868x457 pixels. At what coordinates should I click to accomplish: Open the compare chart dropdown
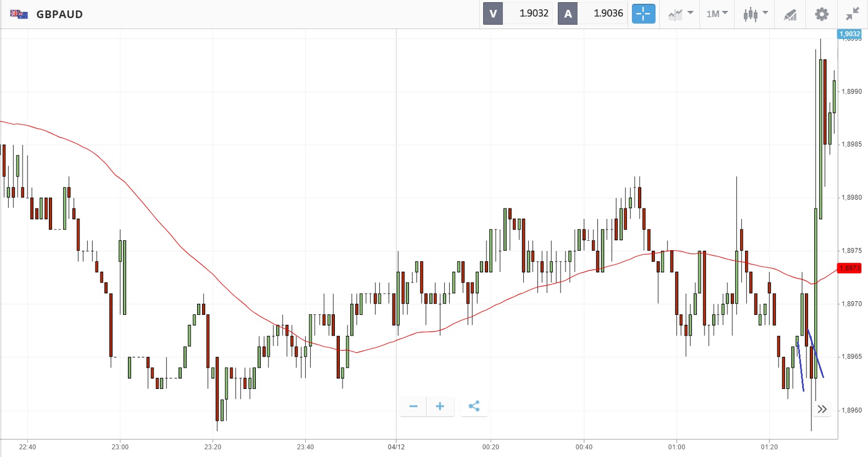coord(681,14)
